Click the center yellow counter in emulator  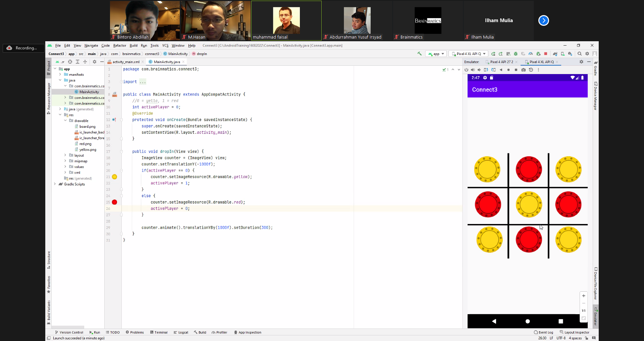(x=529, y=205)
